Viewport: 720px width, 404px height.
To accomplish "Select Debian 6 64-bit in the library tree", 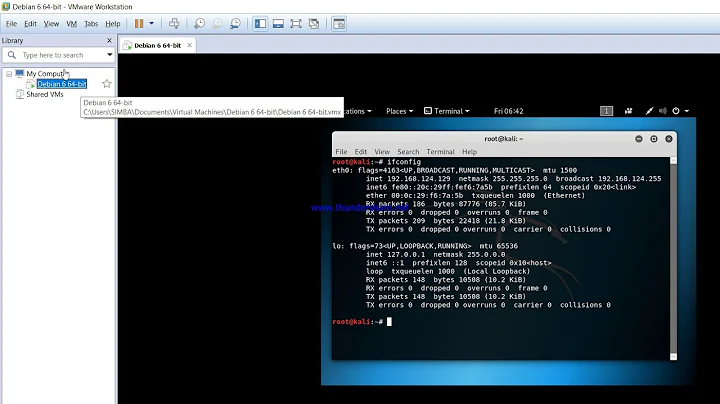I will [62, 84].
